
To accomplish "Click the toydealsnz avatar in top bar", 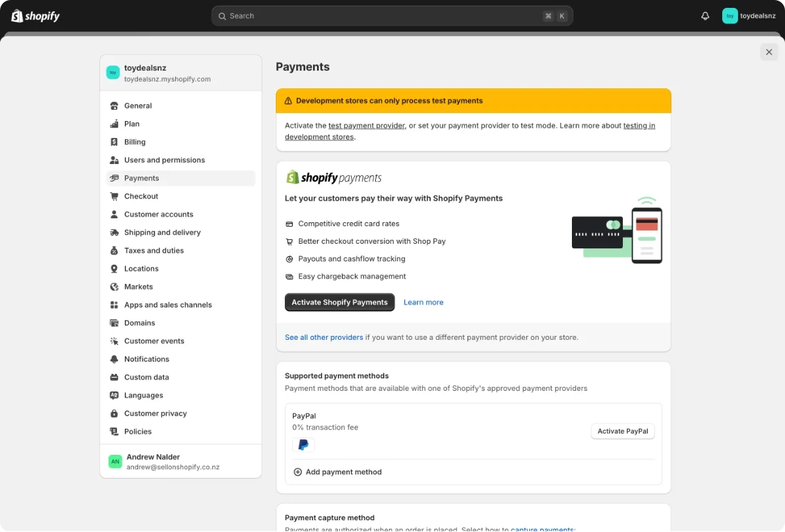I will (x=730, y=16).
